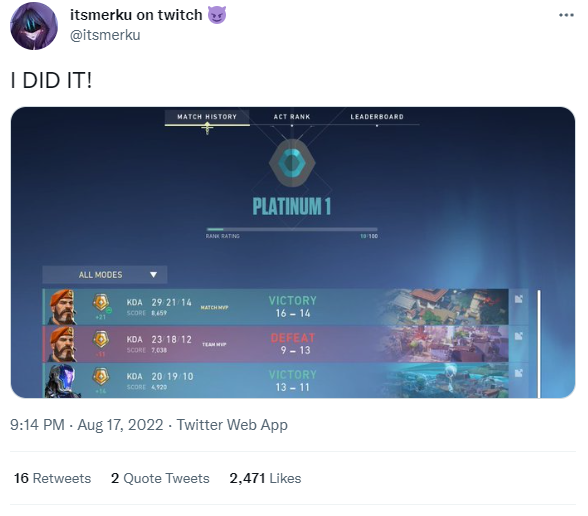This screenshot has width=588, height=516.
Task: Select Brimstone agent portrait in defeat row
Action: pos(62,344)
